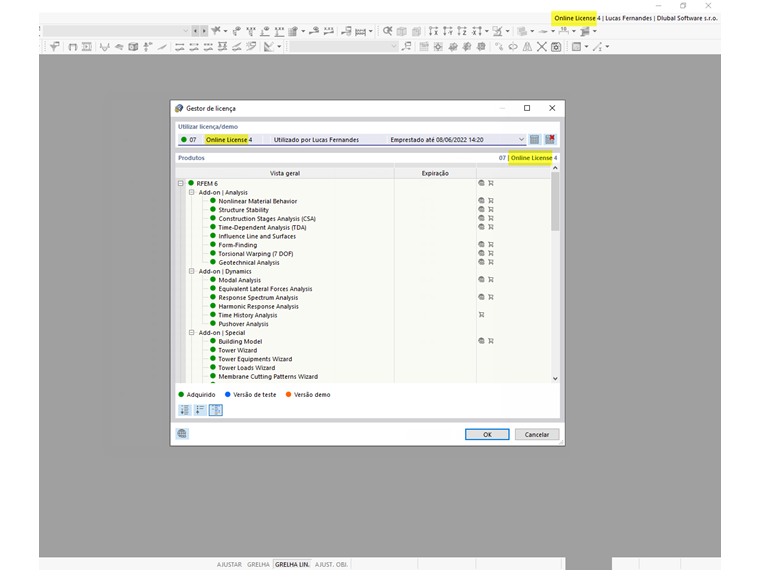Select Membrane Cutting Patterns Wizard row
The image size is (760, 570).
click(x=268, y=376)
